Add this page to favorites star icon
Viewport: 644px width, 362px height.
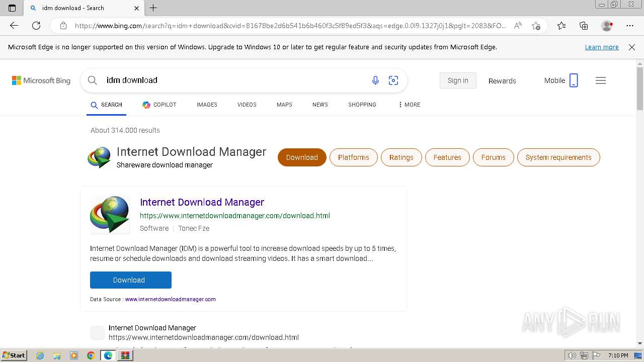click(x=536, y=26)
